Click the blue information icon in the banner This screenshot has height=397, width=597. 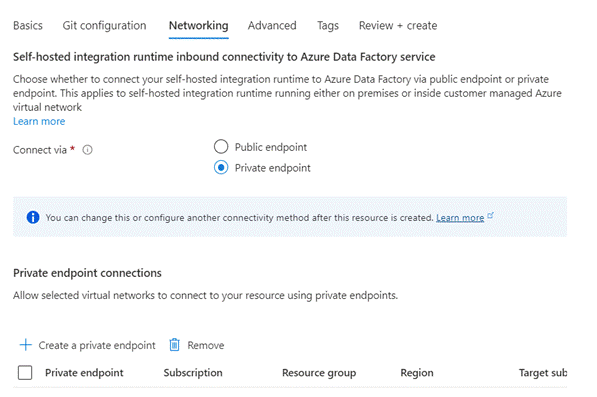coord(33,217)
